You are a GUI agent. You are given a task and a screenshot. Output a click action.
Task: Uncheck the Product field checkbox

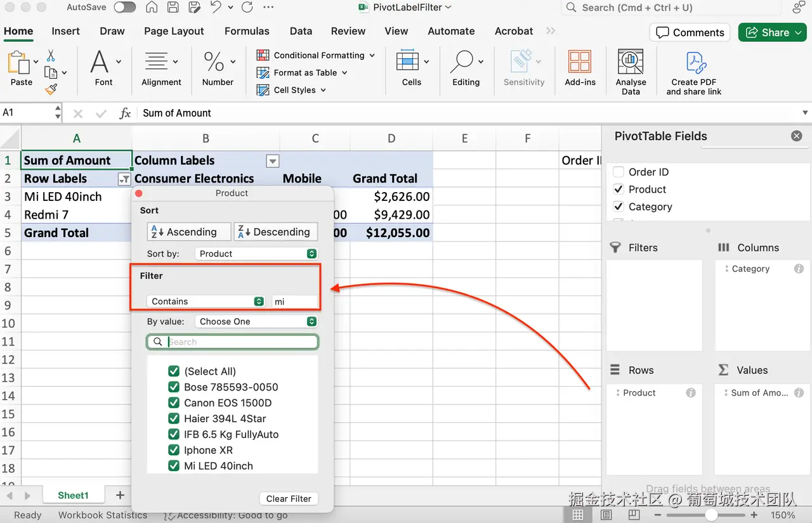(619, 189)
